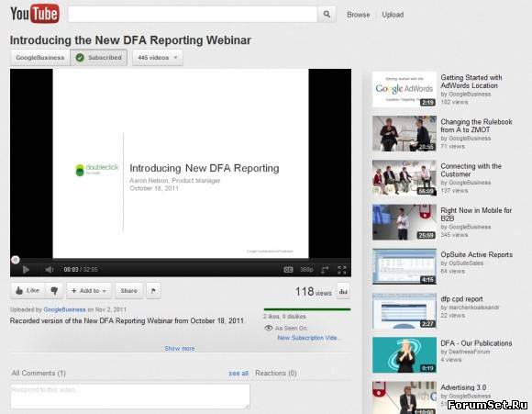Open OpSuite Active Reports video thumbnail
Viewport: 532px width, 414px height.
pyautogui.click(x=405, y=266)
